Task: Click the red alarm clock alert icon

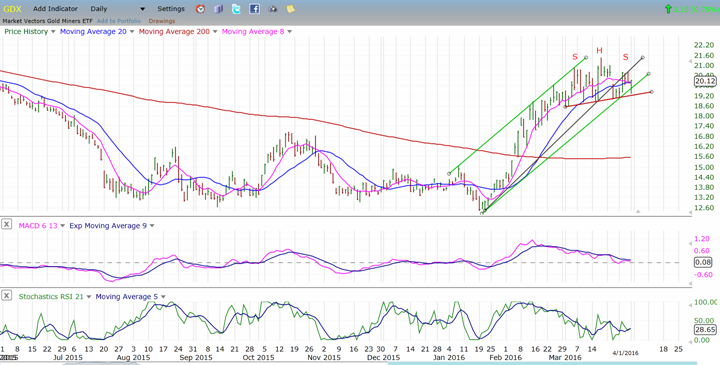Action: [200, 9]
